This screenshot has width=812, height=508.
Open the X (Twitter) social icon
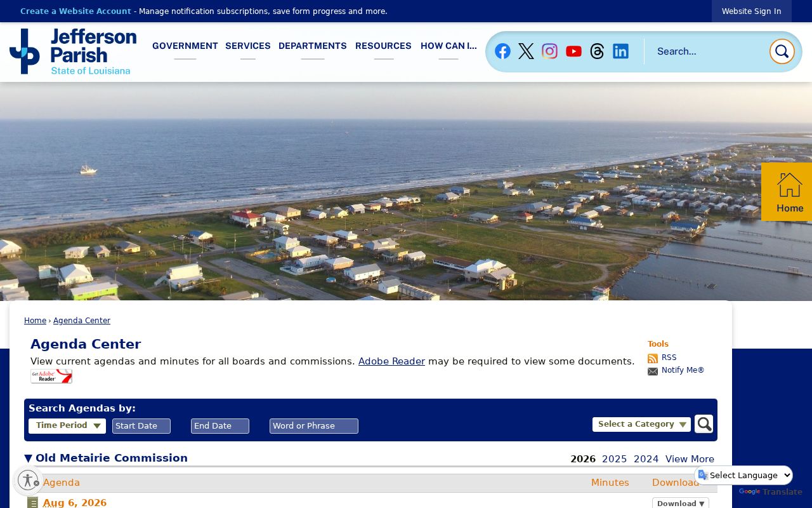(x=526, y=51)
